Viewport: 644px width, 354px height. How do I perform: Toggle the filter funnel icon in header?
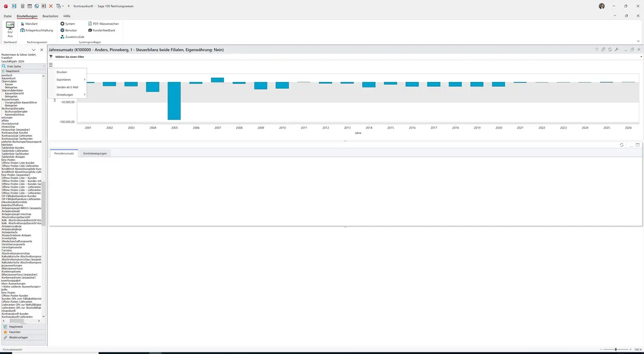pos(597,49)
